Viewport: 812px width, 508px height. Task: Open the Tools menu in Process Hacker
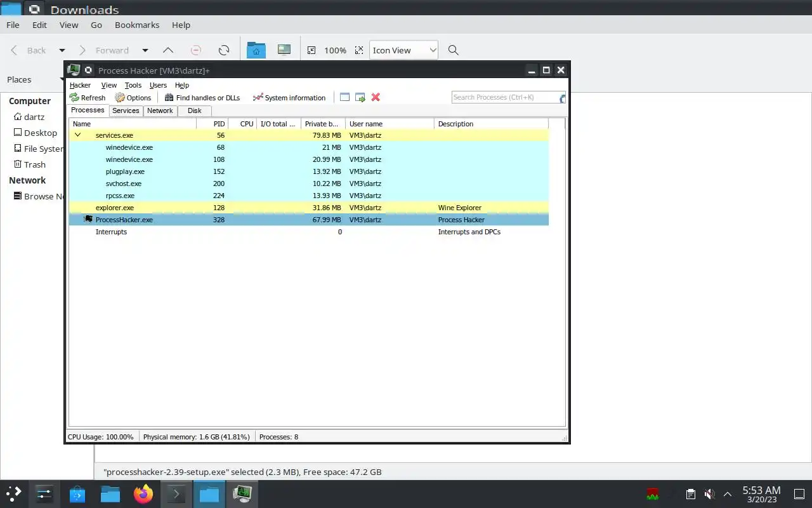133,85
